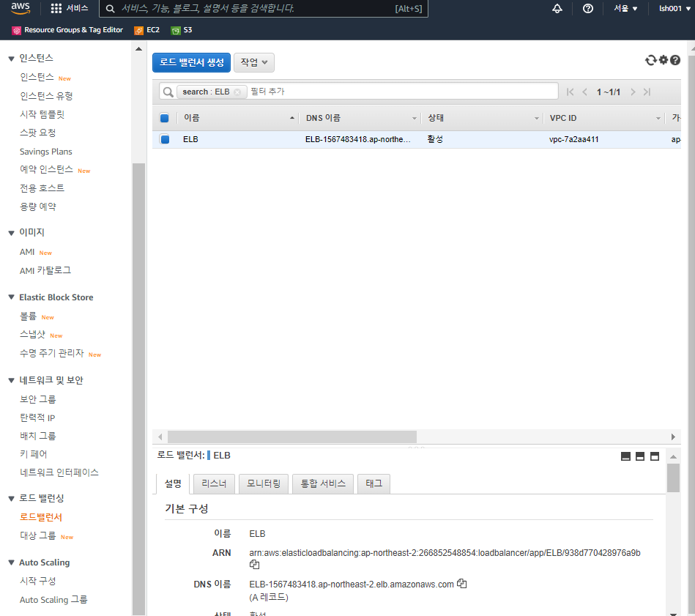Switch to the 설명 tab
The width and height of the screenshot is (695, 616).
(x=173, y=483)
